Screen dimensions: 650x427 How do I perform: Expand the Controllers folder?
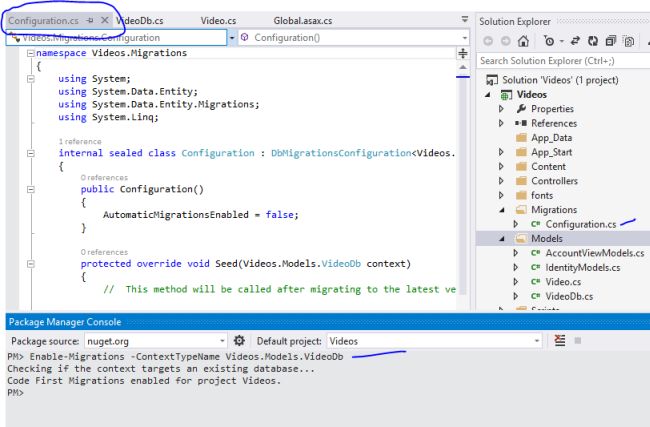(501, 181)
